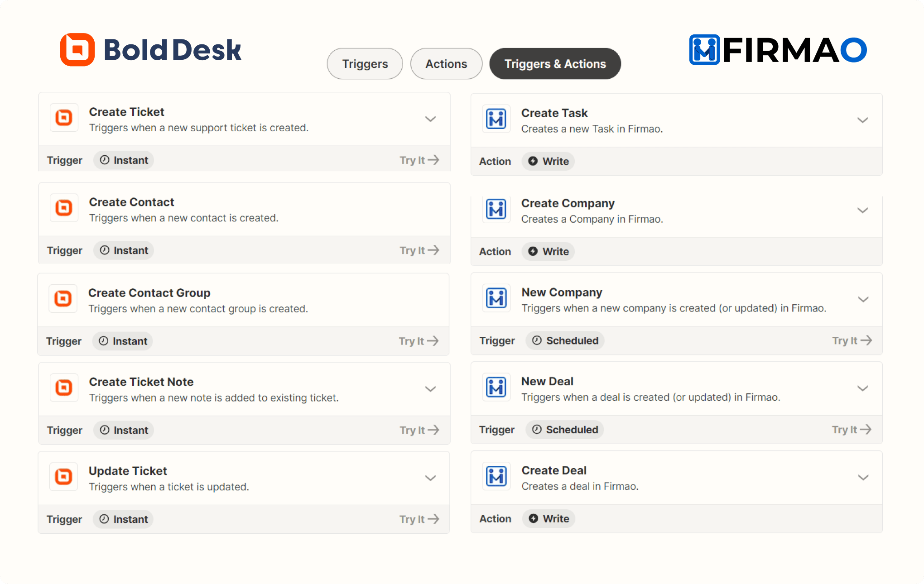Open the Create Contact title
The width and height of the screenshot is (924, 584).
[131, 202]
